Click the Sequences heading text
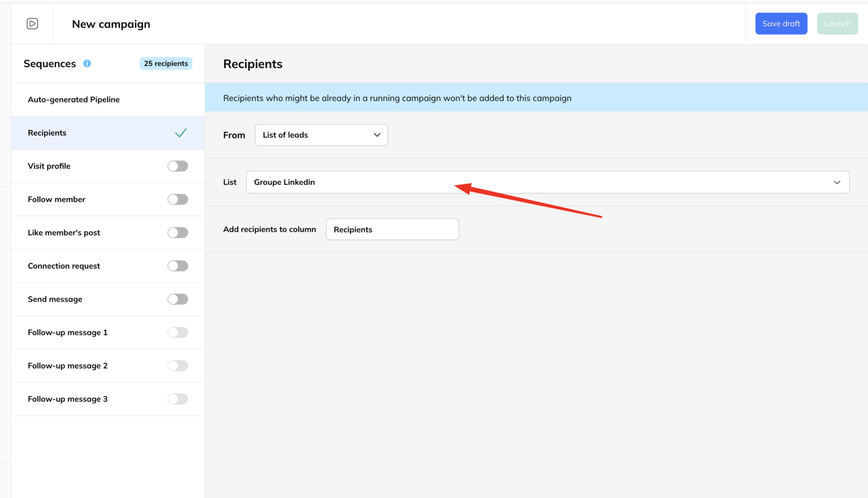868x498 pixels. tap(49, 63)
